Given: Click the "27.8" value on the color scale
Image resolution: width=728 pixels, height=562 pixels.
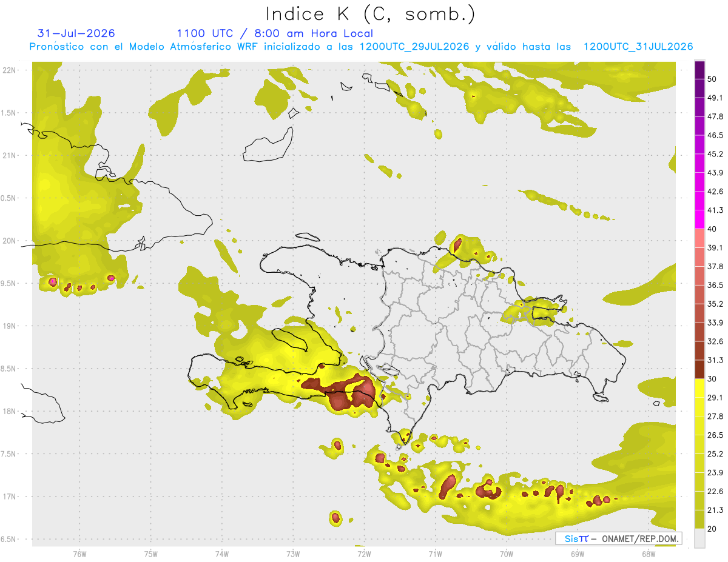Looking at the screenshot, I should [715, 416].
